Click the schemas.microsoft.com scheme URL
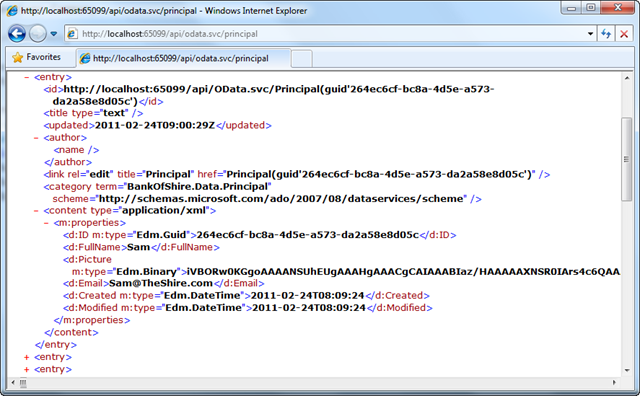Image resolution: width=640 pixels, height=396 pixels. click(281, 199)
